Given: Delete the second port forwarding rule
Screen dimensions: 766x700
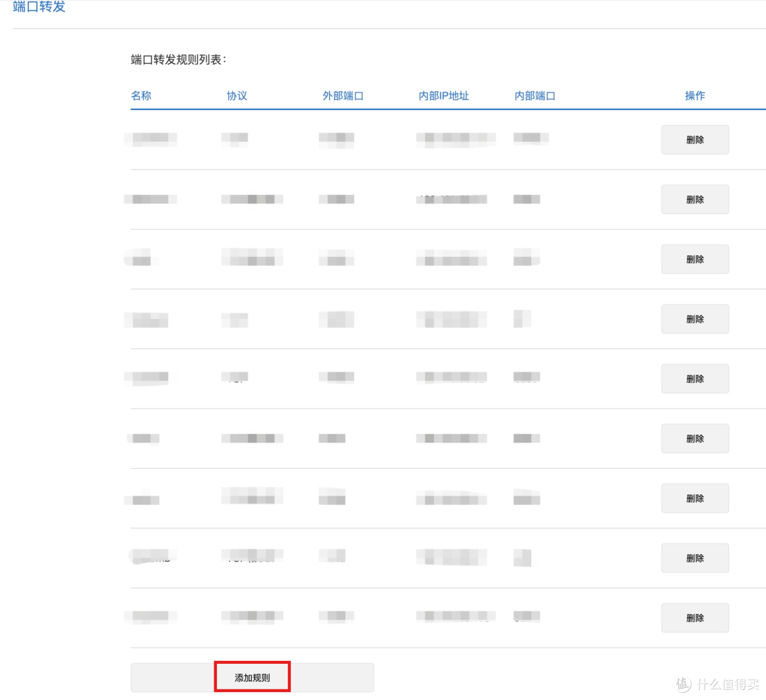Looking at the screenshot, I should tap(694, 199).
